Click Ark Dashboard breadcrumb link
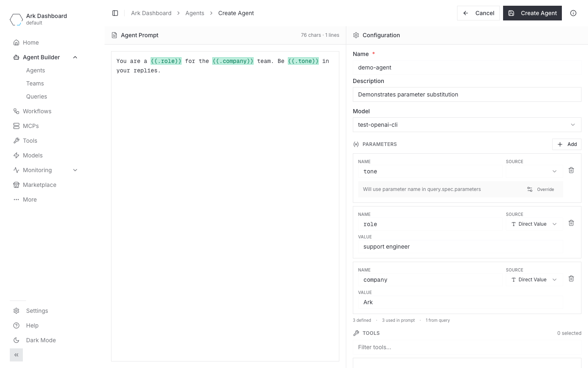 coord(151,13)
